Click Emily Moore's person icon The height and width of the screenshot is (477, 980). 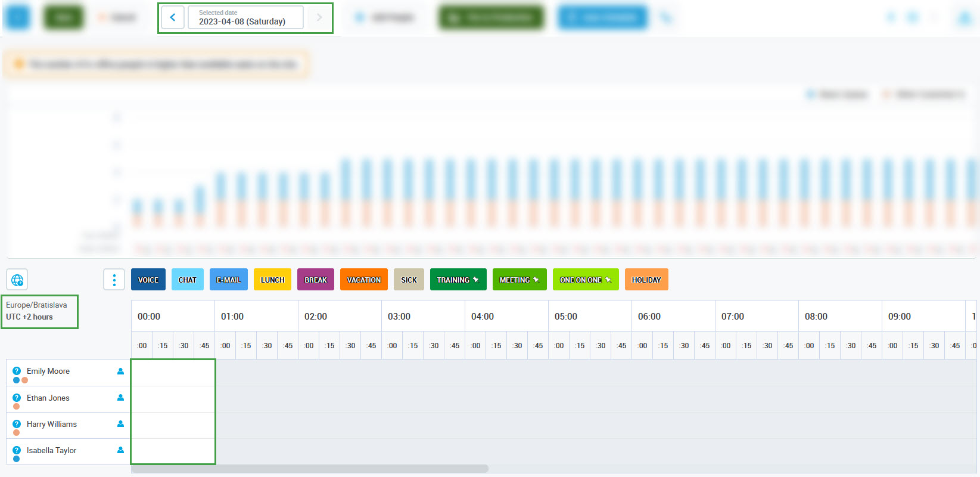pos(120,371)
